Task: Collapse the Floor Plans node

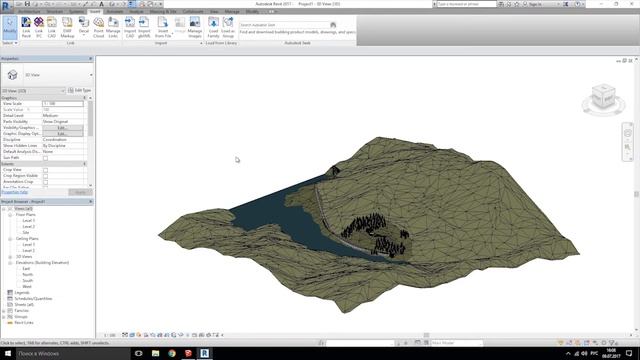Action: coord(10,215)
